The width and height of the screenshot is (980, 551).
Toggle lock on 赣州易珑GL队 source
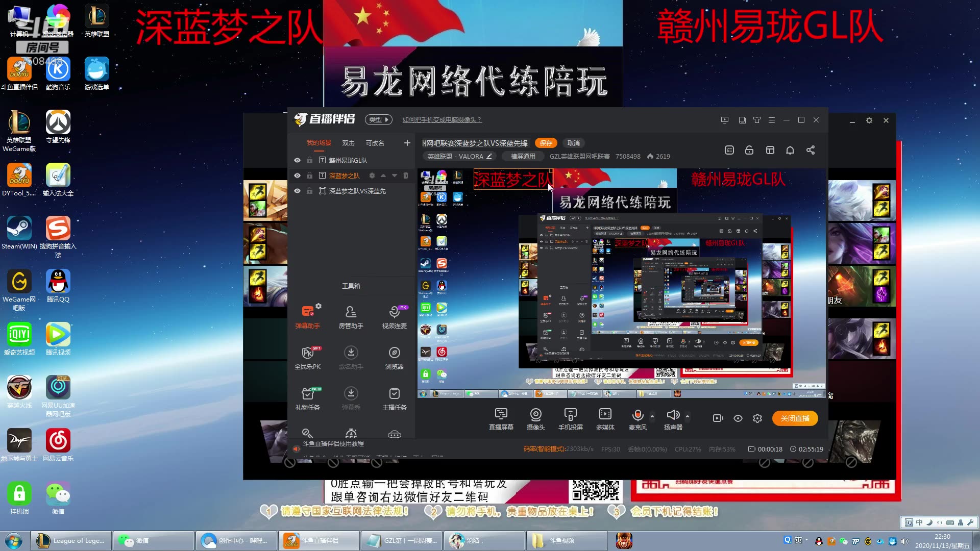point(309,160)
